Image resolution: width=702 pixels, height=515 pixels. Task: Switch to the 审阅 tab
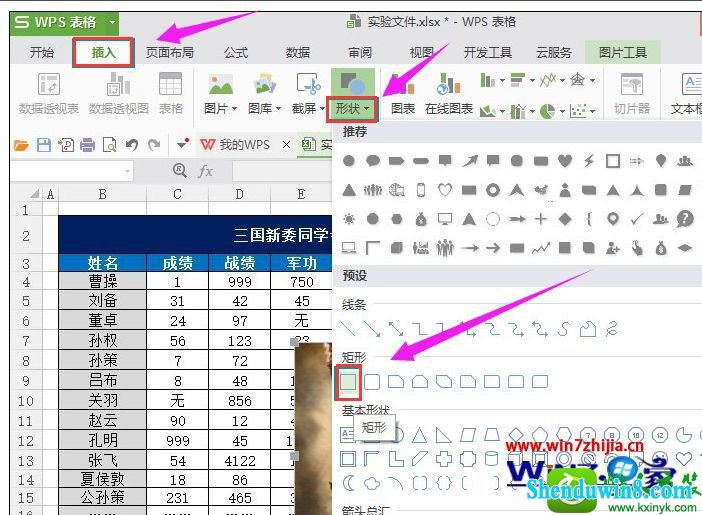point(360,52)
